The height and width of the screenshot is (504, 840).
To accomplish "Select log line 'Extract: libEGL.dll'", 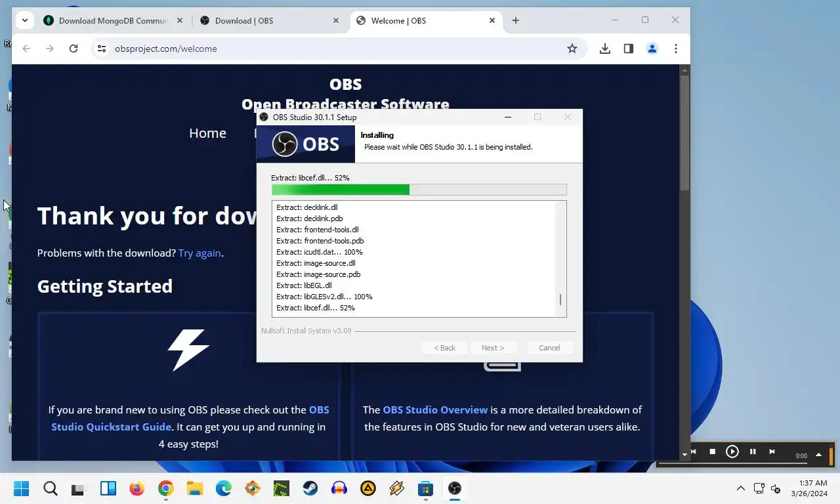I will (304, 285).
